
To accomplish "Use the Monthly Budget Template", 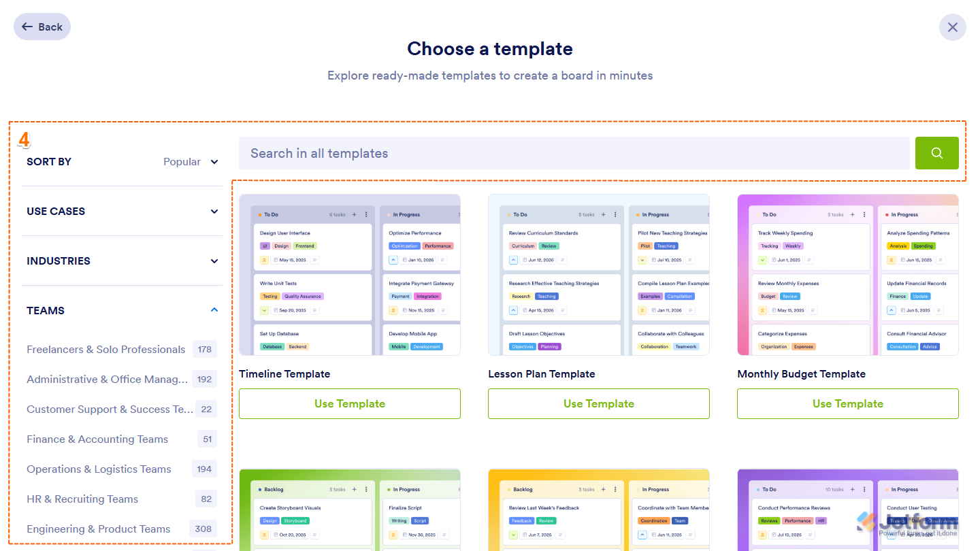I will point(848,404).
